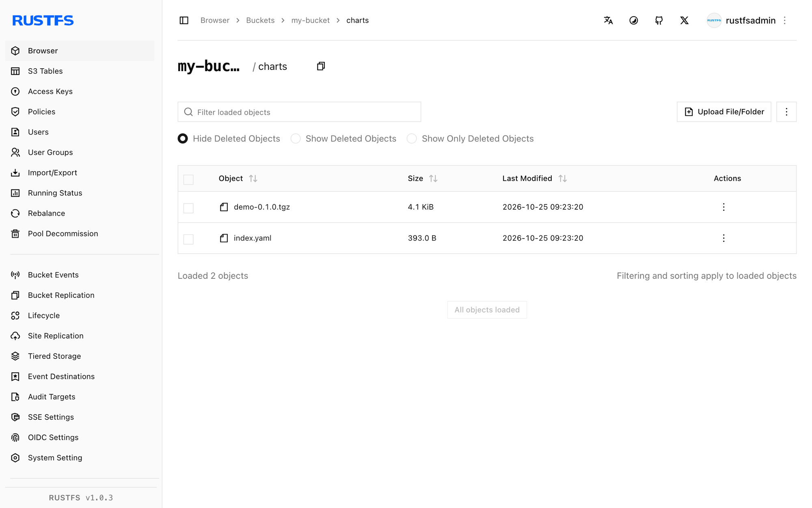The width and height of the screenshot is (812, 508).
Task: Follow the Browser breadcrumb link
Action: (215, 20)
